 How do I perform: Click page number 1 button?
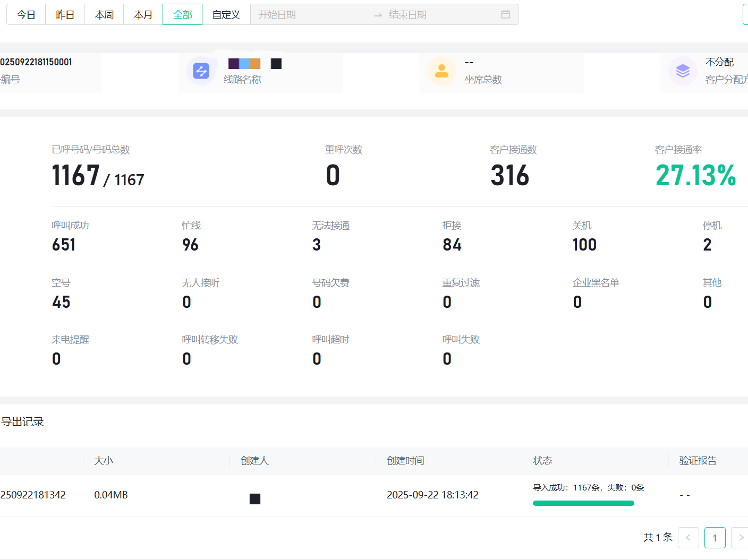pos(715,538)
